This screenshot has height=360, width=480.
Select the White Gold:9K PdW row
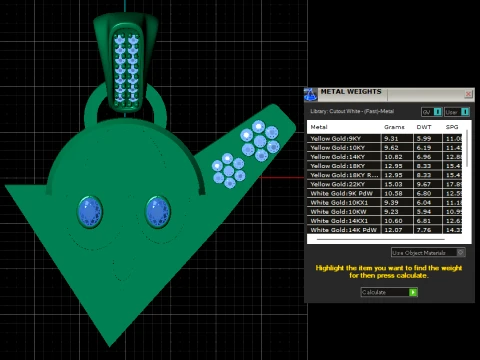385,193
